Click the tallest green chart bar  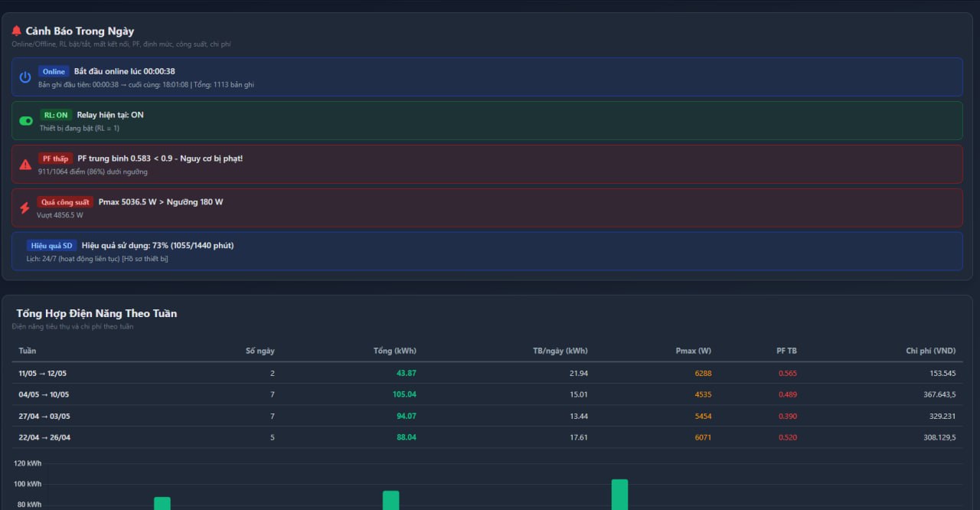[x=619, y=495]
